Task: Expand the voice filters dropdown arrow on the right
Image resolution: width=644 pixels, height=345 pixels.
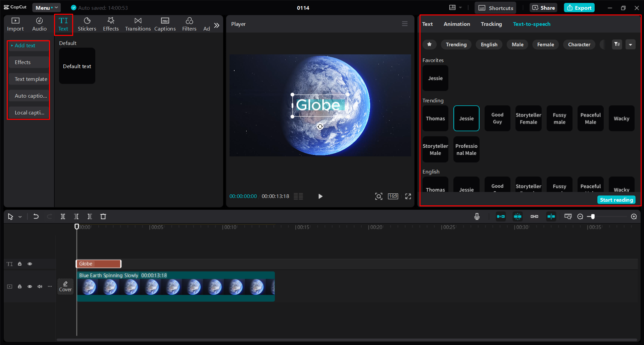Action: [x=631, y=44]
